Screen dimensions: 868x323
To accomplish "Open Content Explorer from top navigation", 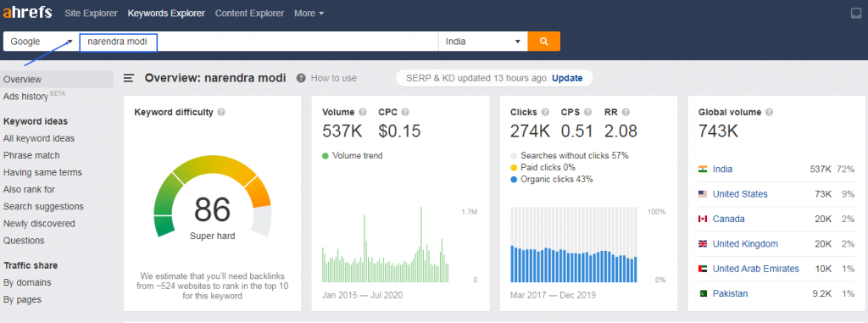I will [250, 14].
